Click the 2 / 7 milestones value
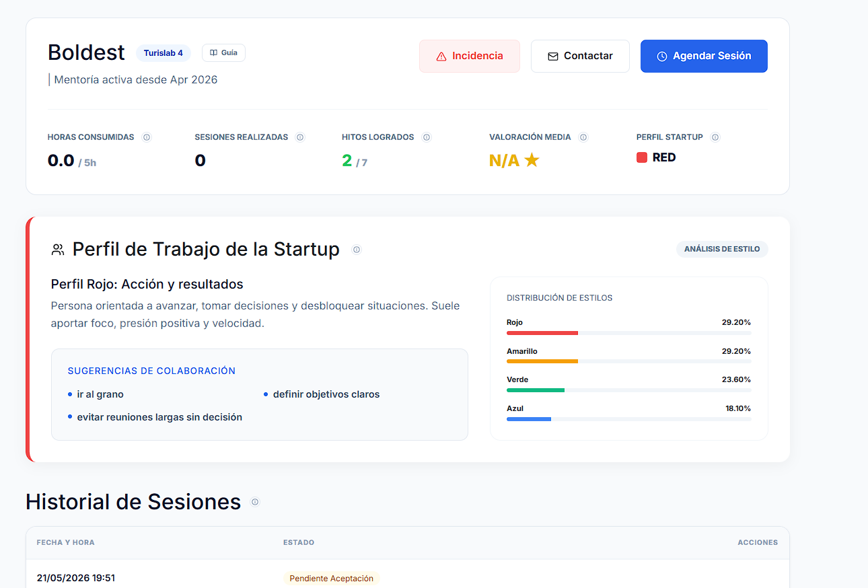 pos(355,161)
